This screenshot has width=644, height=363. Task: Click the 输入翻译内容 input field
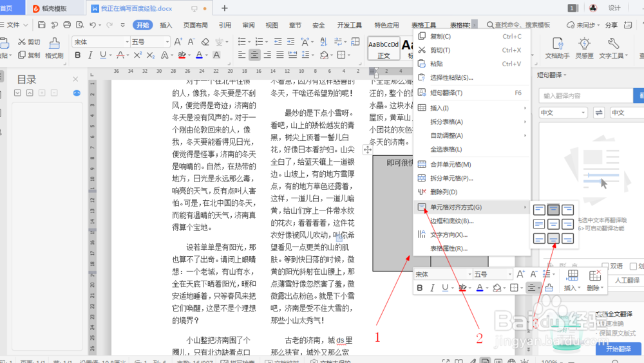point(586,96)
